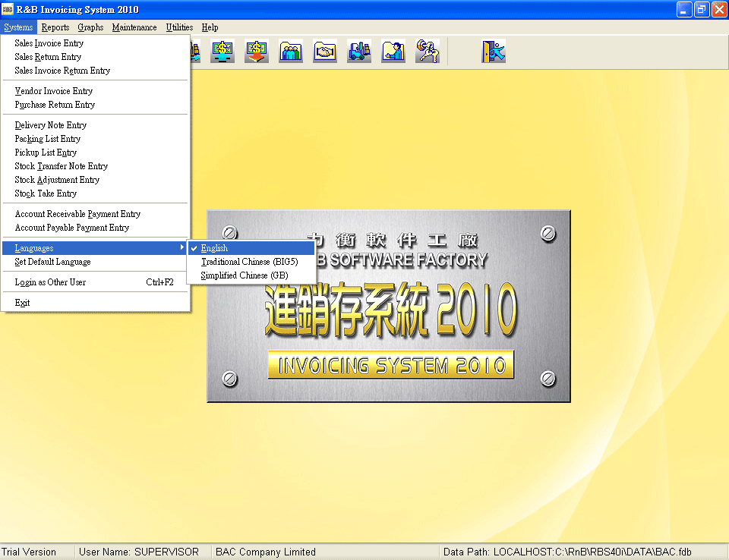This screenshot has height=560, width=729.
Task: Open Account Receivable Payment Entry
Action: (x=96, y=214)
